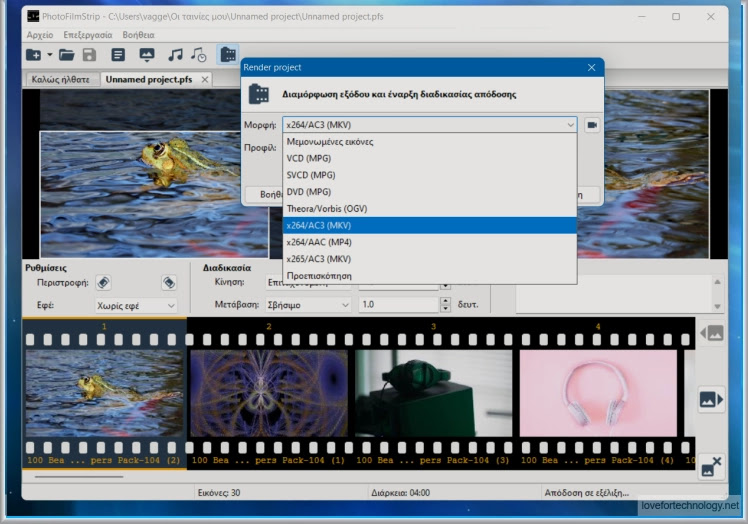Click move picture left icon
Screen dimensions: 748x524
coord(711,333)
